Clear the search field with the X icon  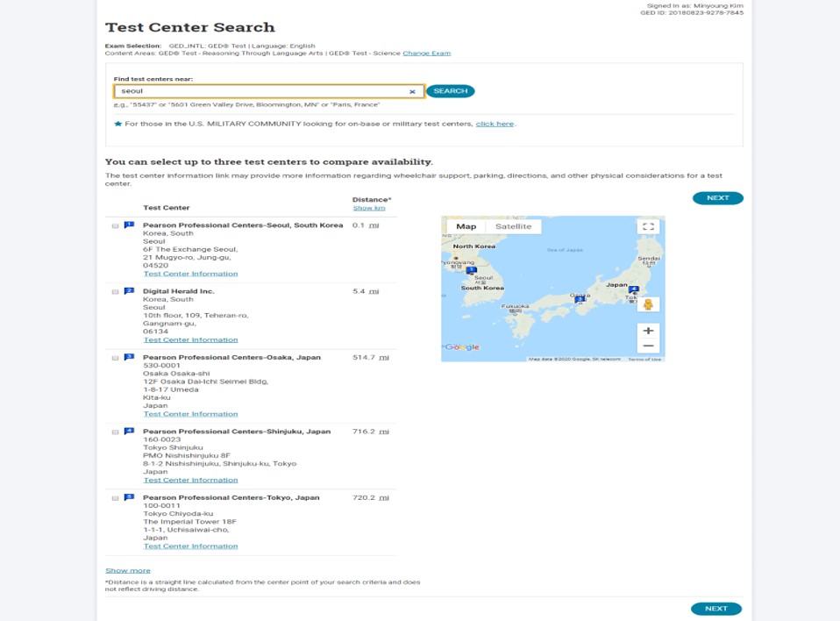click(412, 91)
